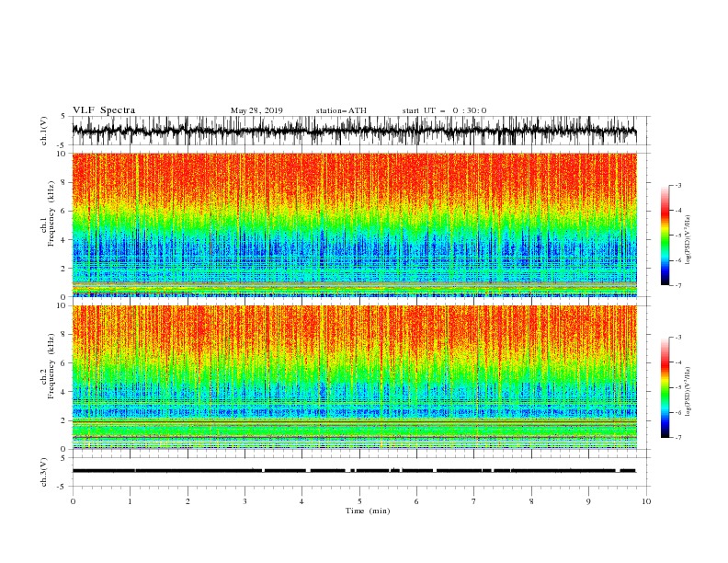Click the 'ch.1(V)' axis label

tap(44, 131)
